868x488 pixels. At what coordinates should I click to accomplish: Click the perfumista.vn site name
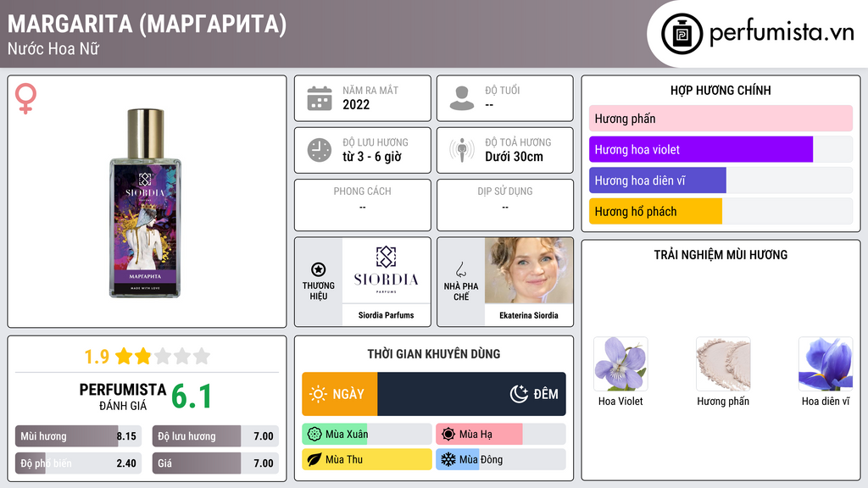coord(782,33)
